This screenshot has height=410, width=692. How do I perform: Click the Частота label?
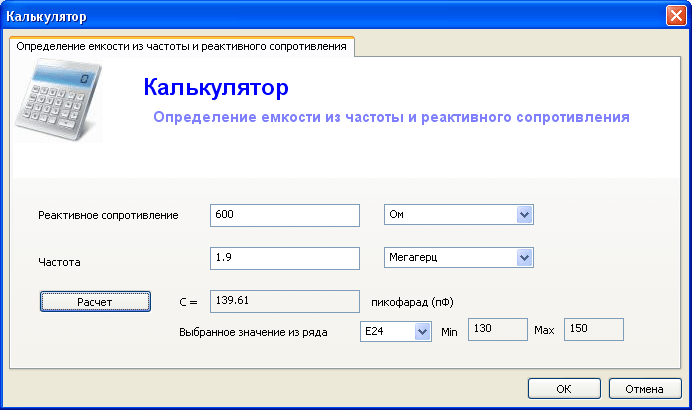(59, 262)
